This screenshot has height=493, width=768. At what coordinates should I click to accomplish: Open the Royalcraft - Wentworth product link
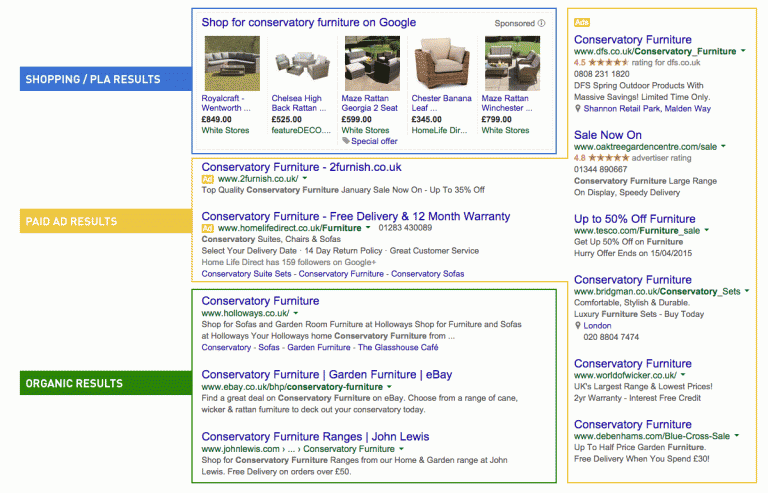pos(226,103)
